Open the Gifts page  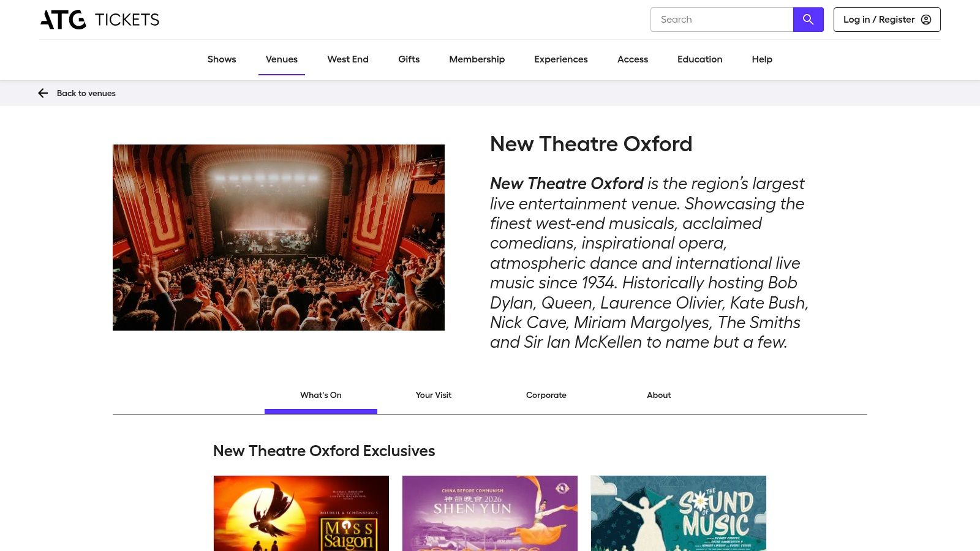pos(409,59)
